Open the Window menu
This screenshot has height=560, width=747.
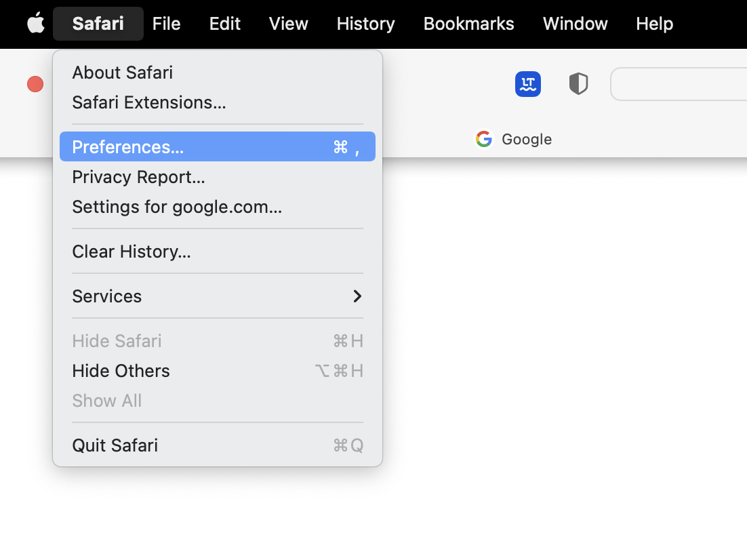tap(575, 24)
